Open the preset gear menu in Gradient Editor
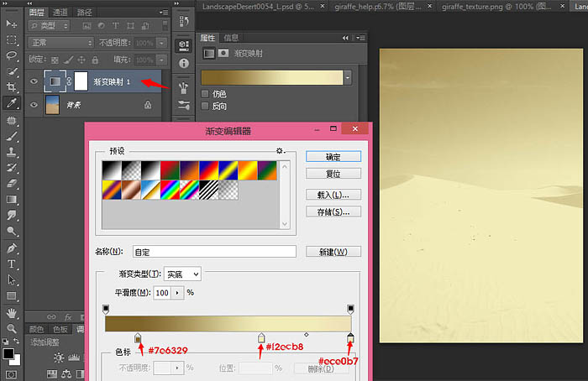 coord(281,150)
